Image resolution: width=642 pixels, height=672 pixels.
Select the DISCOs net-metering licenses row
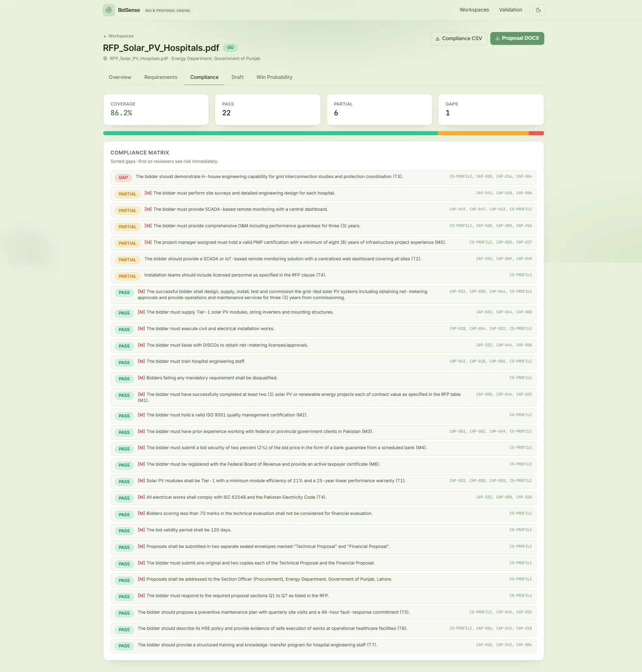[323, 346]
